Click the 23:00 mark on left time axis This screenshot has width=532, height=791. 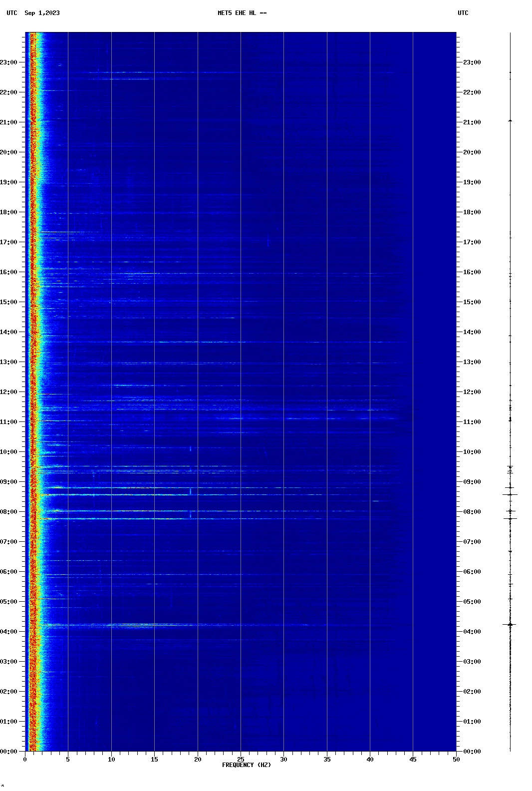[x=9, y=62]
